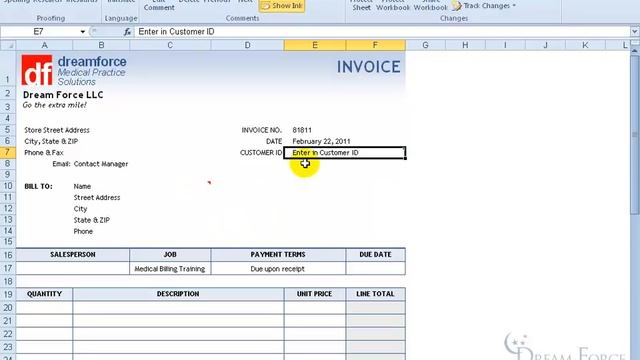Select the 'INVOICE NO.' label cell
This screenshot has width=640, height=360.
(x=261, y=130)
